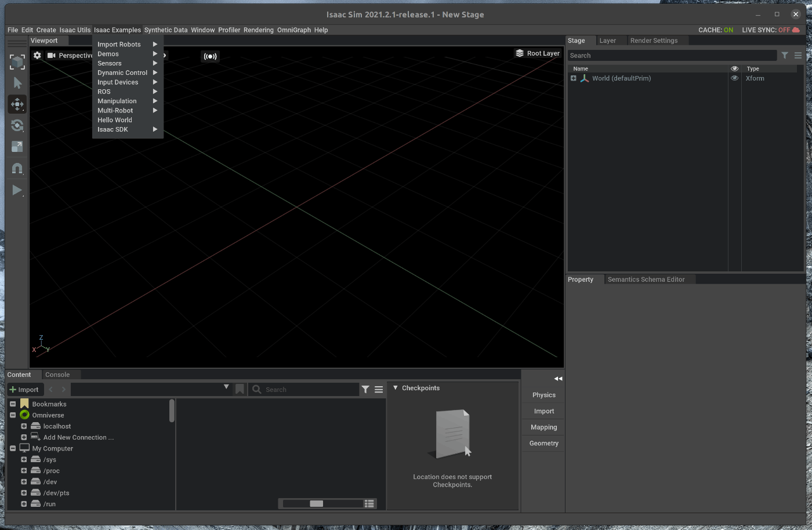Open Manipulation submenu entry
This screenshot has width=812, height=530.
click(128, 101)
